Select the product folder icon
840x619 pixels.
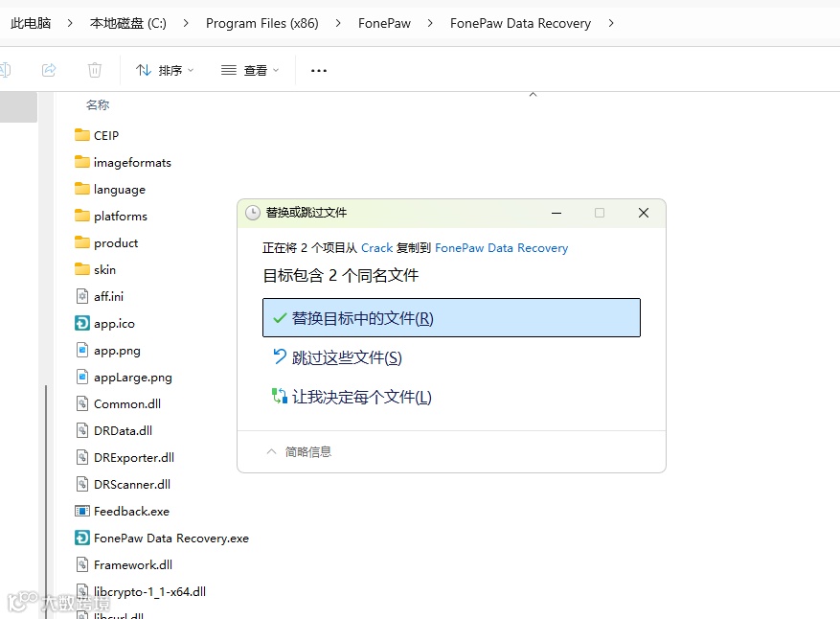(82, 242)
